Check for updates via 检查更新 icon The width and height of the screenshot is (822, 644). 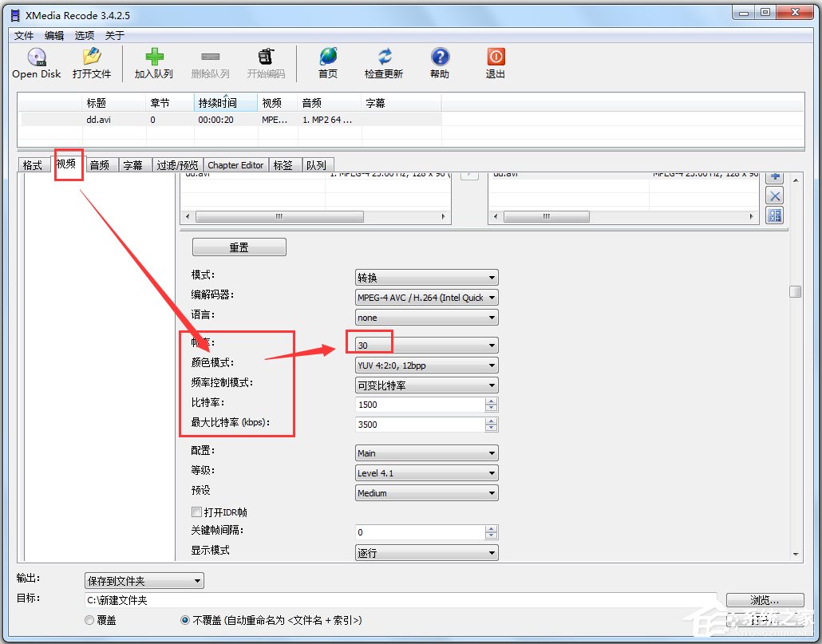click(384, 64)
